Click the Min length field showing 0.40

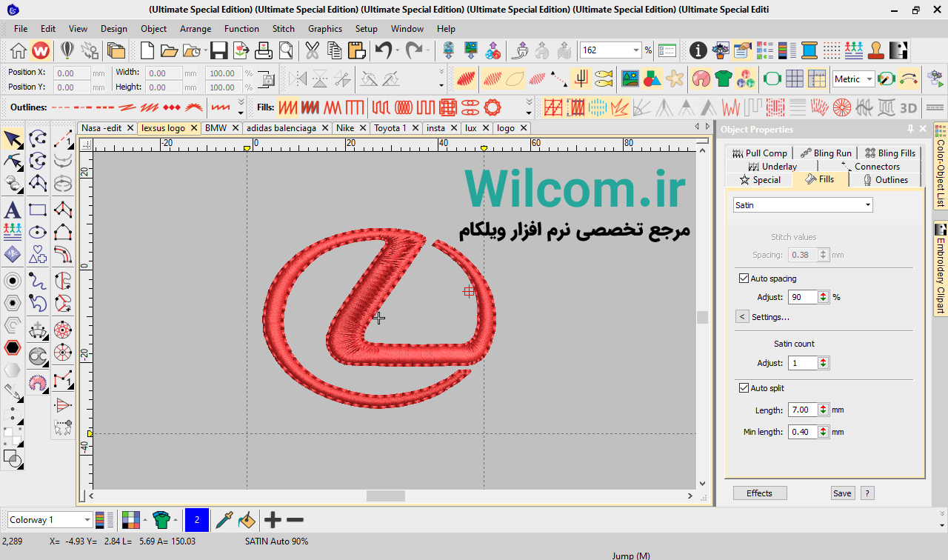[802, 432]
